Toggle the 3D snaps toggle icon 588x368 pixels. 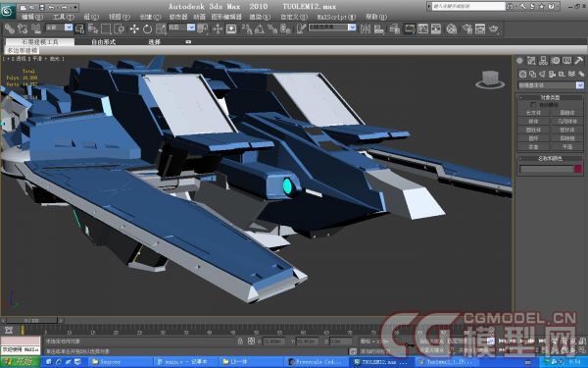coord(247,28)
